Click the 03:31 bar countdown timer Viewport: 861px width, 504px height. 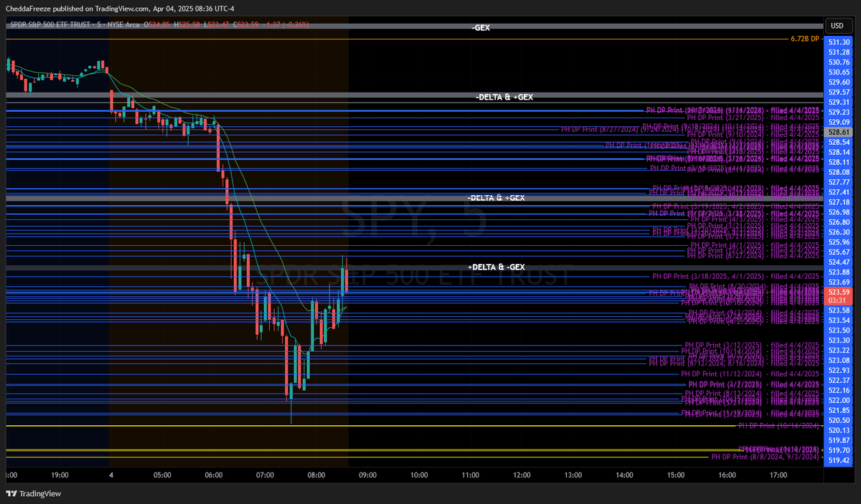pyautogui.click(x=839, y=300)
